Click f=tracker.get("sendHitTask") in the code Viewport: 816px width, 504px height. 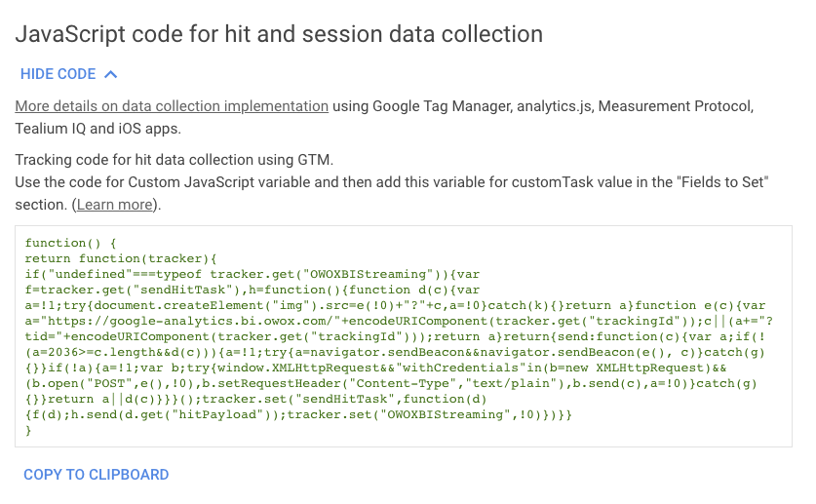(x=133, y=290)
